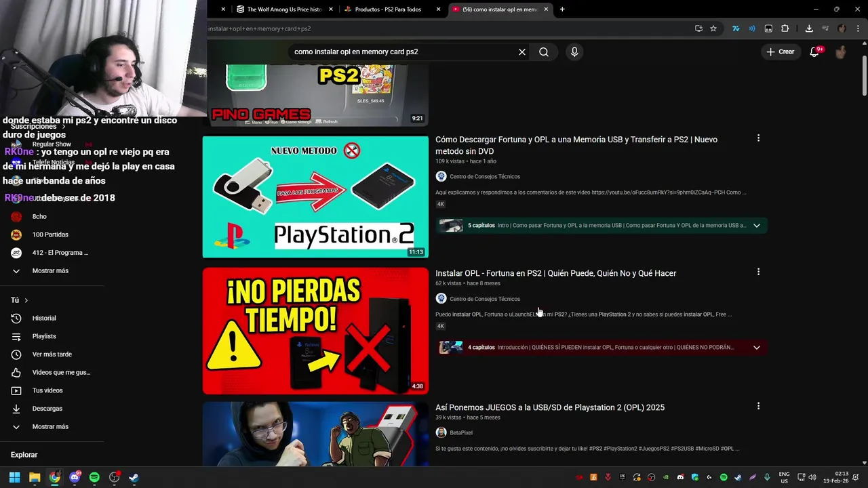The width and height of the screenshot is (868, 488).
Task: Open options for the Instalar OPL - Fortuna video
Action: point(758,272)
